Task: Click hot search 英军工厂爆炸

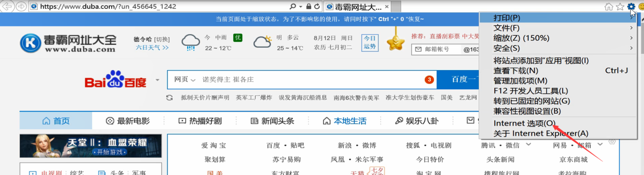Action: click(x=254, y=98)
